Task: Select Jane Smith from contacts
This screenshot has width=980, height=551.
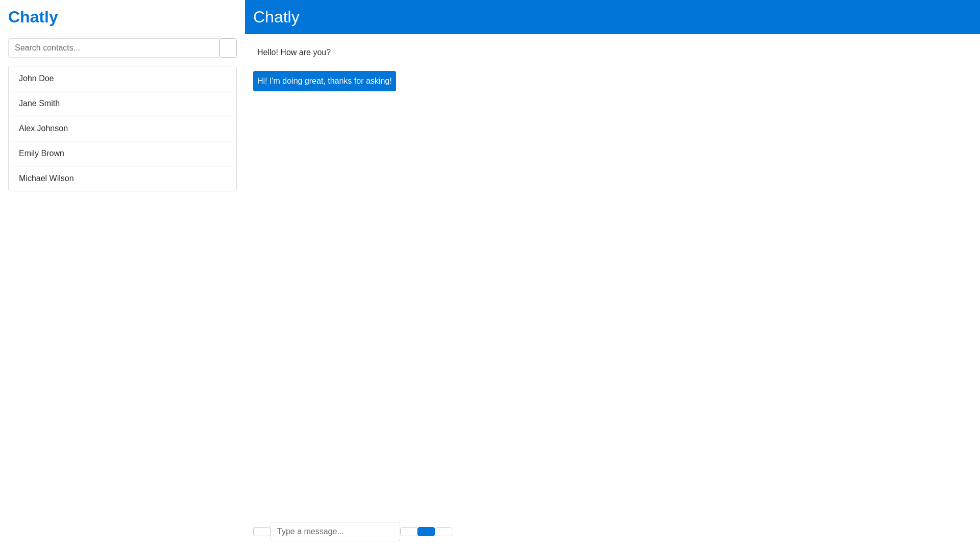Action: pyautogui.click(x=122, y=104)
